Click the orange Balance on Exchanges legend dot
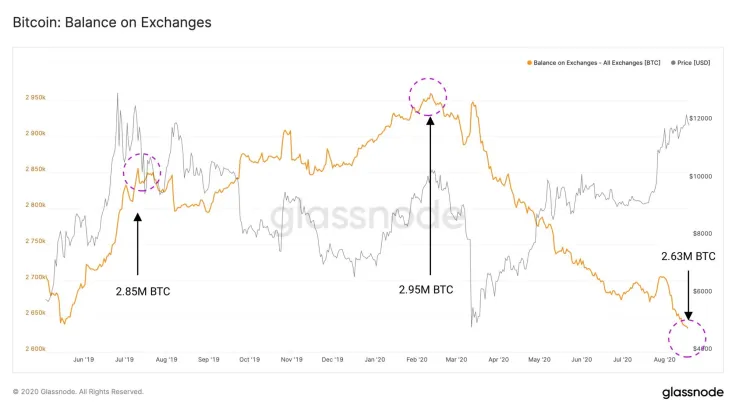 (x=528, y=63)
